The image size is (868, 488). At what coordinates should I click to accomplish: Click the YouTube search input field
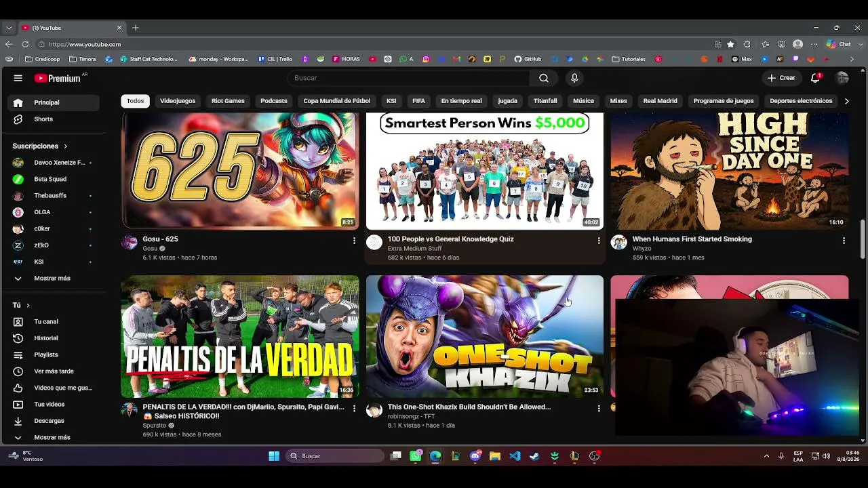(409, 78)
